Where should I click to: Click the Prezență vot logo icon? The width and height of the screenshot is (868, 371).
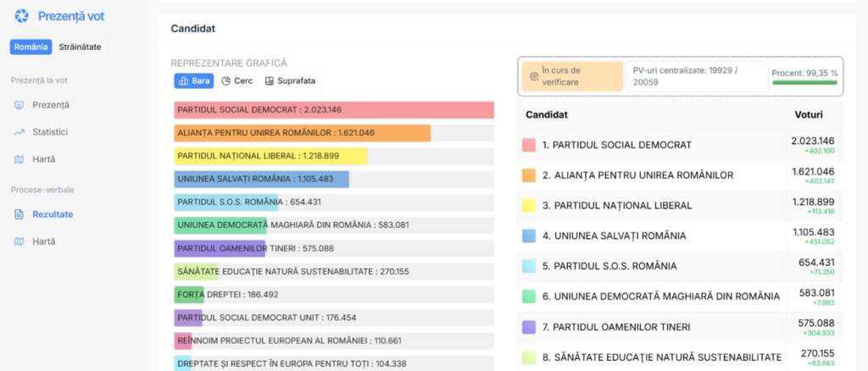pos(21,16)
